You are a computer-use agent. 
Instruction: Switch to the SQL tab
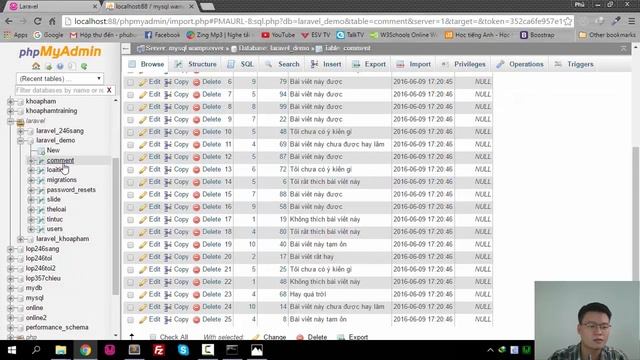point(241,64)
